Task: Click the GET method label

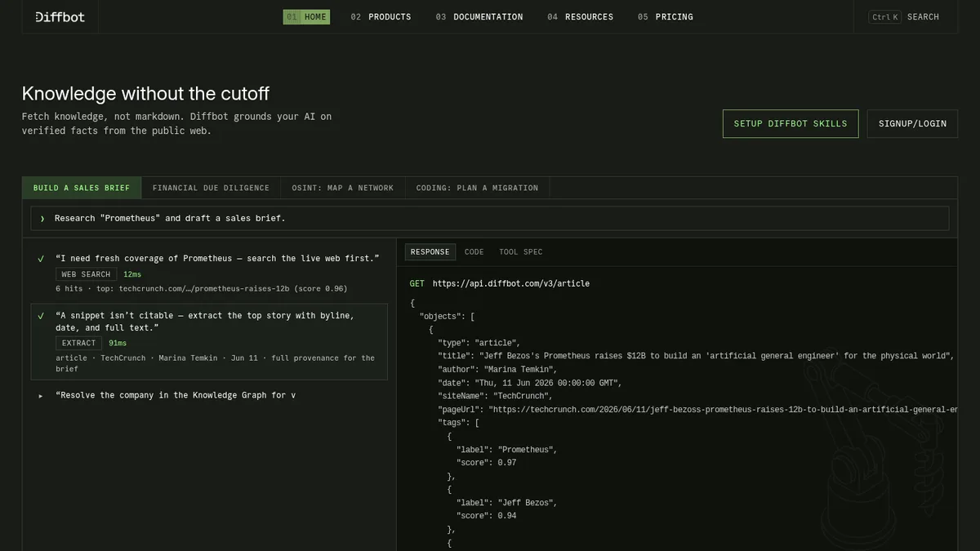Action: point(416,283)
